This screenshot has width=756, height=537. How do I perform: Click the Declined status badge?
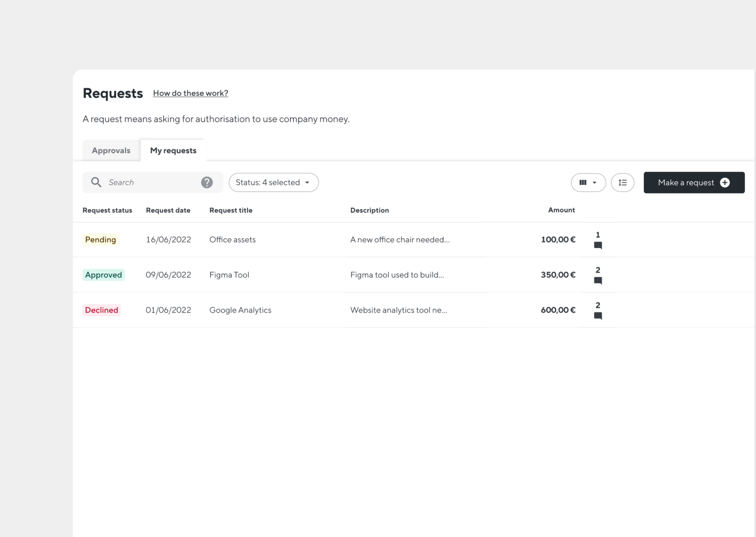click(x=102, y=310)
